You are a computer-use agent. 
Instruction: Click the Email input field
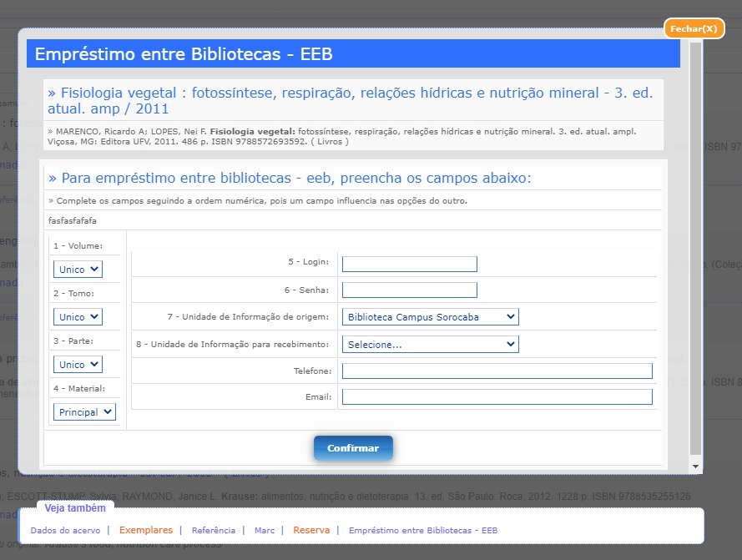[497, 396]
